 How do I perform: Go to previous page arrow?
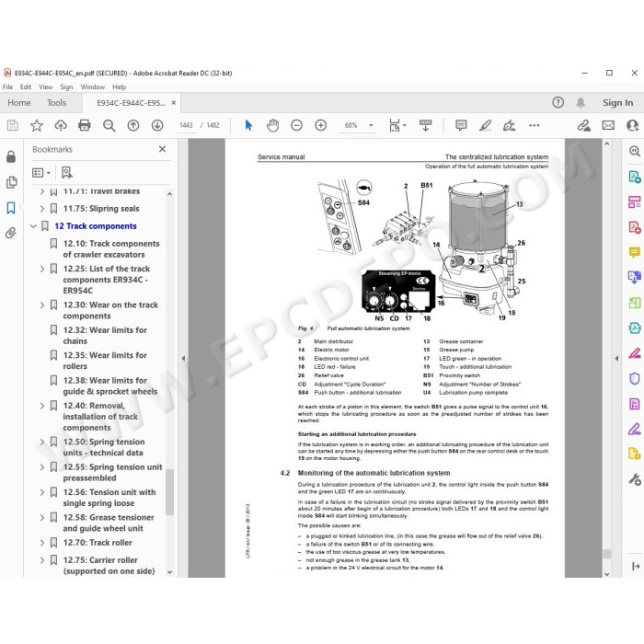[133, 125]
